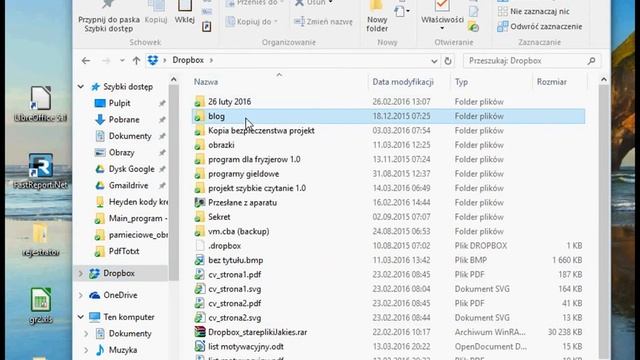Select Dysk Google in navigation pane
This screenshot has width=640, height=360.
point(131,169)
